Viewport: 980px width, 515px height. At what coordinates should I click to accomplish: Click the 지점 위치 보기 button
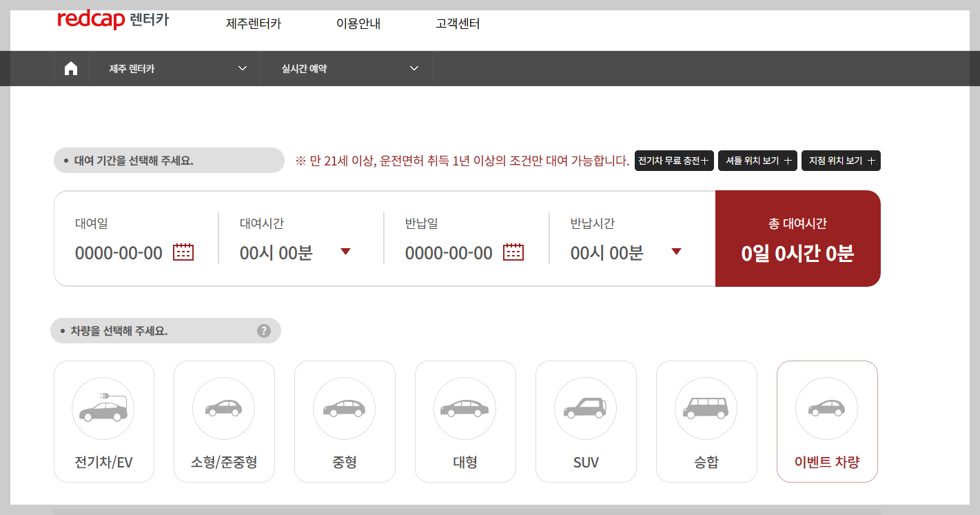pos(841,161)
